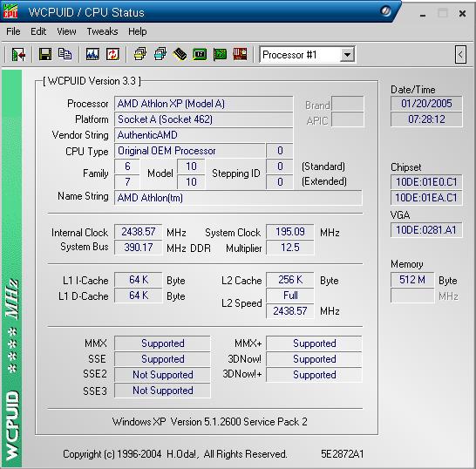
Task: Click the VGA value 10DE:0281.A1
Action: [x=426, y=230]
